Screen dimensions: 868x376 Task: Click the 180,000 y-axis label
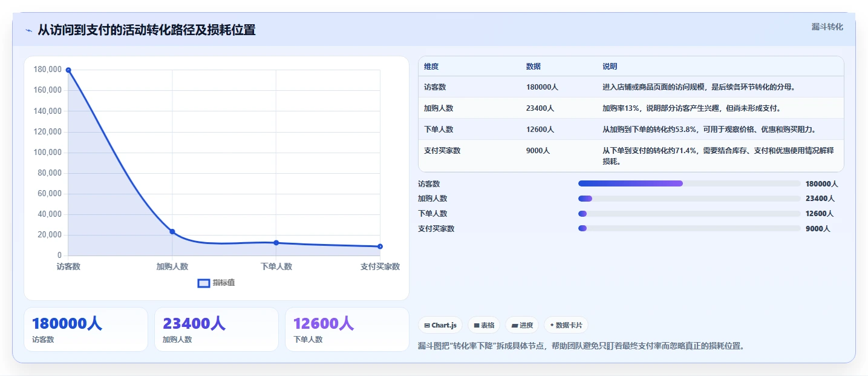click(48, 70)
